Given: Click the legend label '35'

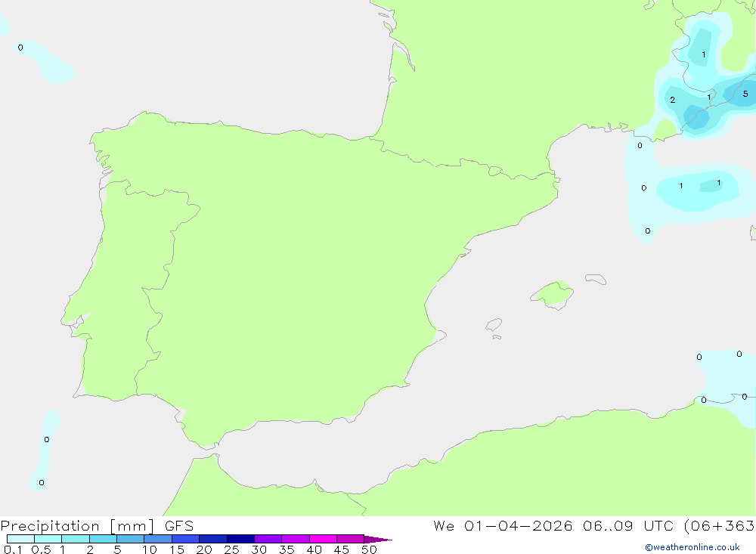Looking at the screenshot, I should point(287,549).
